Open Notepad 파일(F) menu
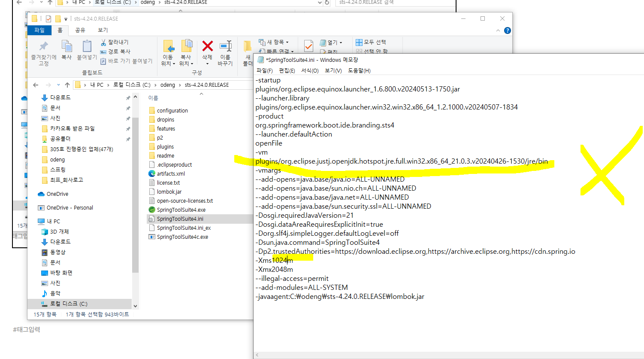The image size is (644, 359). pyautogui.click(x=264, y=70)
